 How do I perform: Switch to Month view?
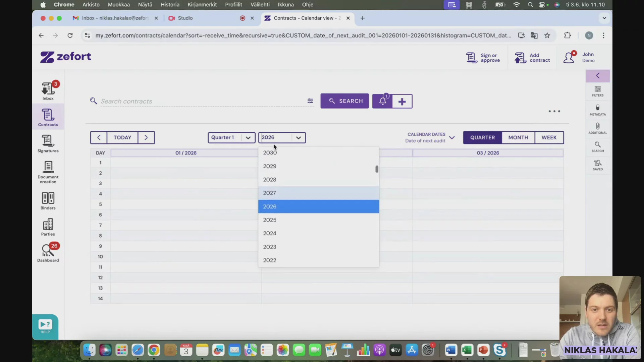[518, 137]
